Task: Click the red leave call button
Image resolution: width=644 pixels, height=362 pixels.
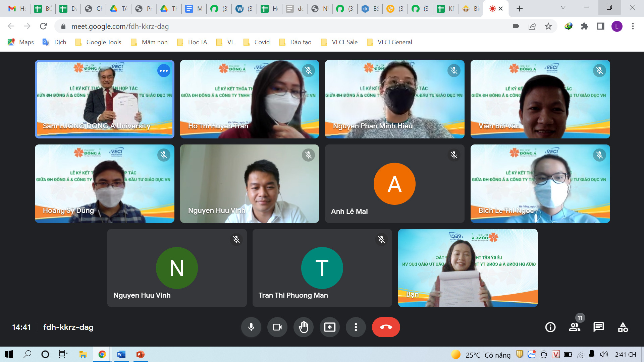Action: [x=386, y=327]
